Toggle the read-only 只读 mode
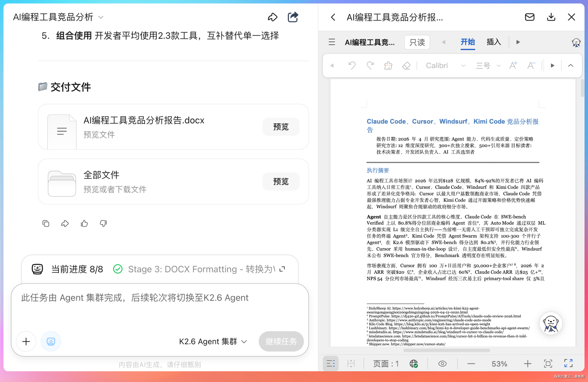Viewport: 588px width, 382px height. point(417,42)
